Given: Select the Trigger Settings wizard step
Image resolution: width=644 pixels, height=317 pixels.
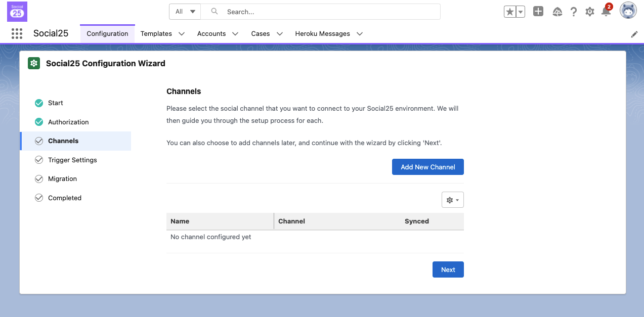Looking at the screenshot, I should (72, 160).
